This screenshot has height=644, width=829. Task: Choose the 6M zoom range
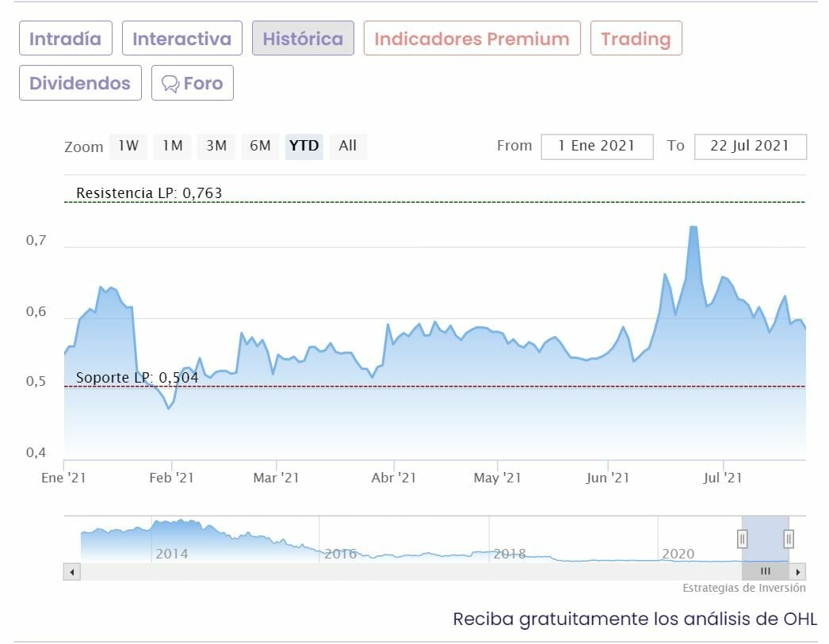coord(260,146)
